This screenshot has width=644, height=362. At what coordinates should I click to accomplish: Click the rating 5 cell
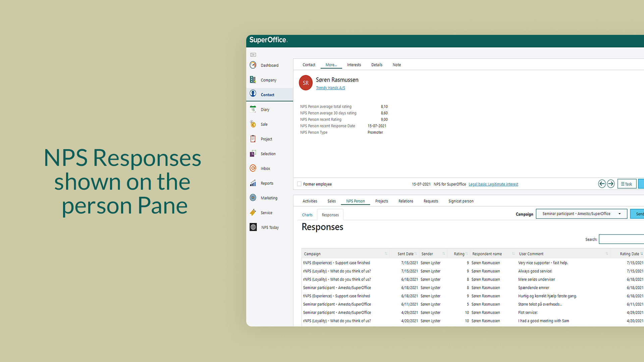[x=468, y=304]
